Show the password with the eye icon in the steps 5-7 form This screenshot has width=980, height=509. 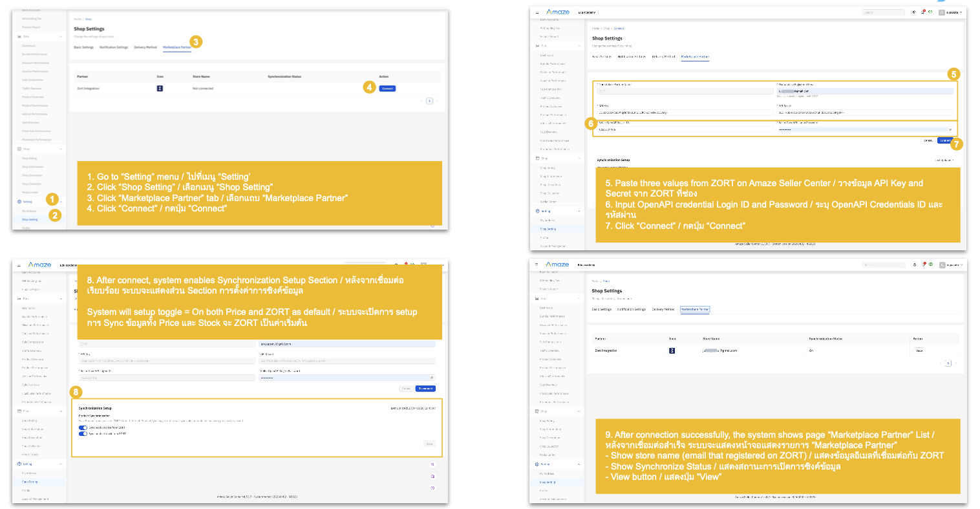(x=950, y=129)
